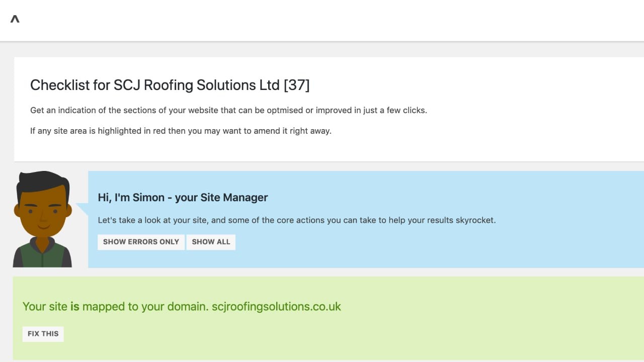Click the 'Your site is mapped to your domain' message
The image size is (644, 362).
point(182,306)
